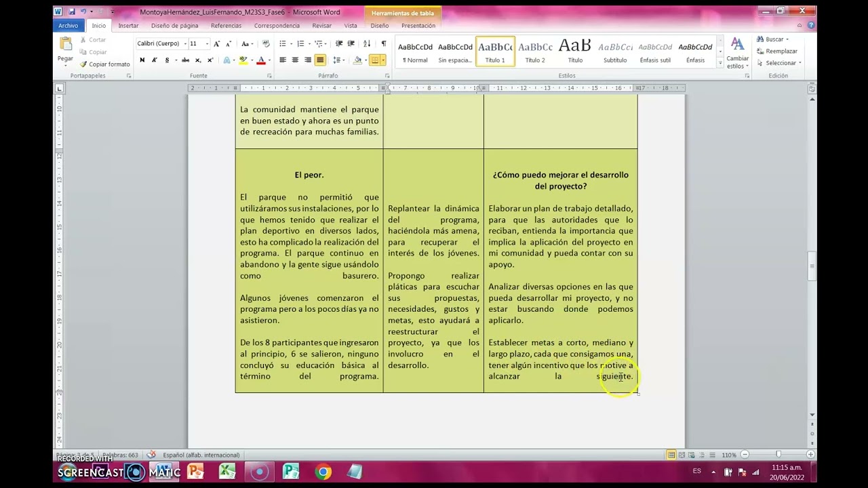Undo last action in quick access toolbar
This screenshot has height=488, width=868.
(x=83, y=12)
